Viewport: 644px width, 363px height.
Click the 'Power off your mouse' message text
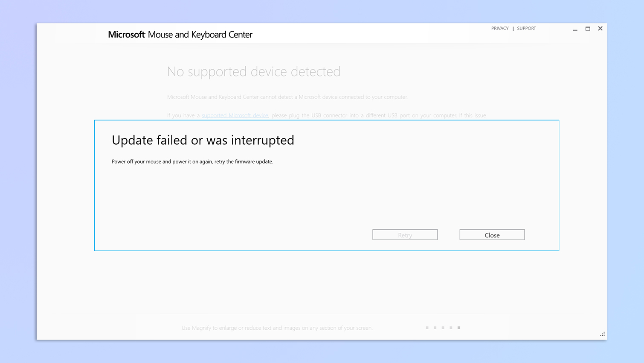pyautogui.click(x=192, y=162)
